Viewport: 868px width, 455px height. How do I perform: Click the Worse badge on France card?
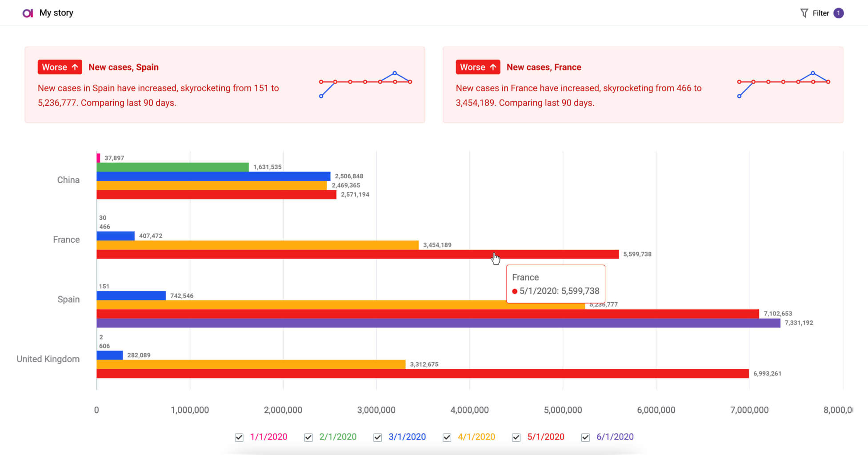(478, 67)
